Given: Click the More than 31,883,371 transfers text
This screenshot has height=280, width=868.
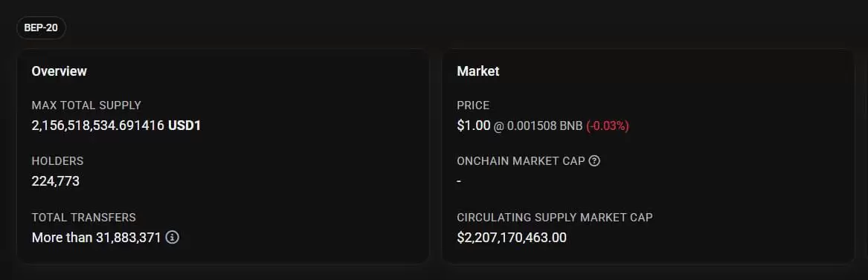Looking at the screenshot, I should click(x=97, y=238).
